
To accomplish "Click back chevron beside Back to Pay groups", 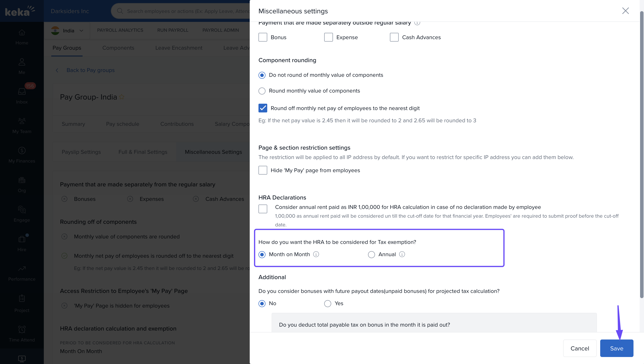I will click(57, 70).
